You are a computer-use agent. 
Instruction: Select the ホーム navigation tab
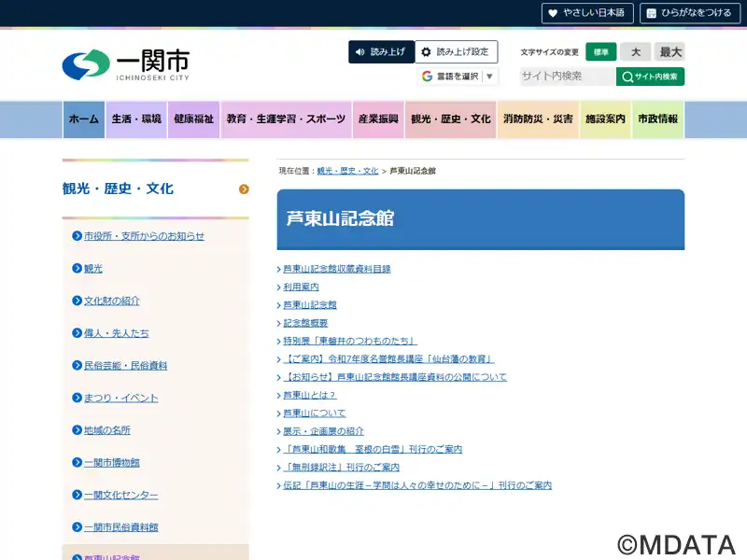pos(83,119)
